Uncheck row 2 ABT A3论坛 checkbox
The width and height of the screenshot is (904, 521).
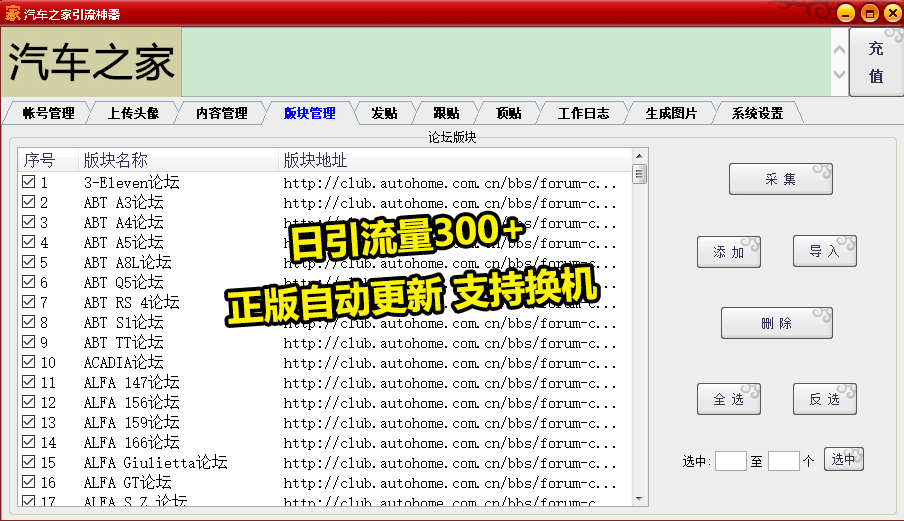click(28, 202)
